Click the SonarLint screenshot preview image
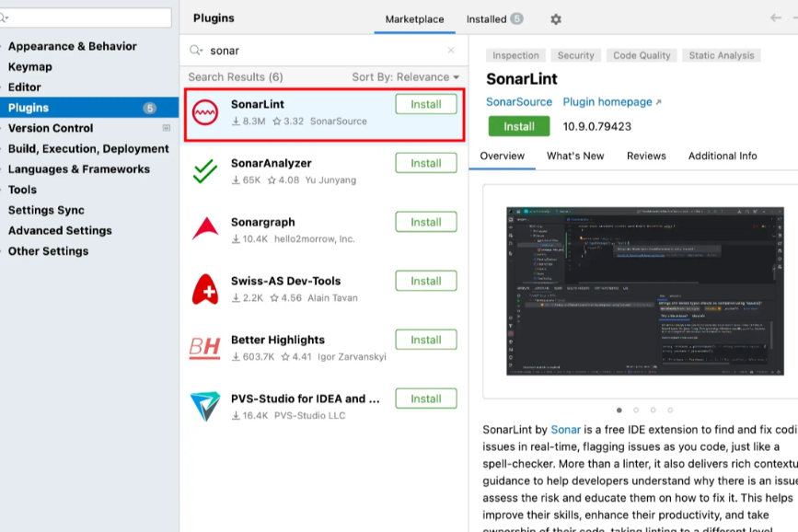Image resolution: width=798 pixels, height=532 pixels. [x=645, y=291]
